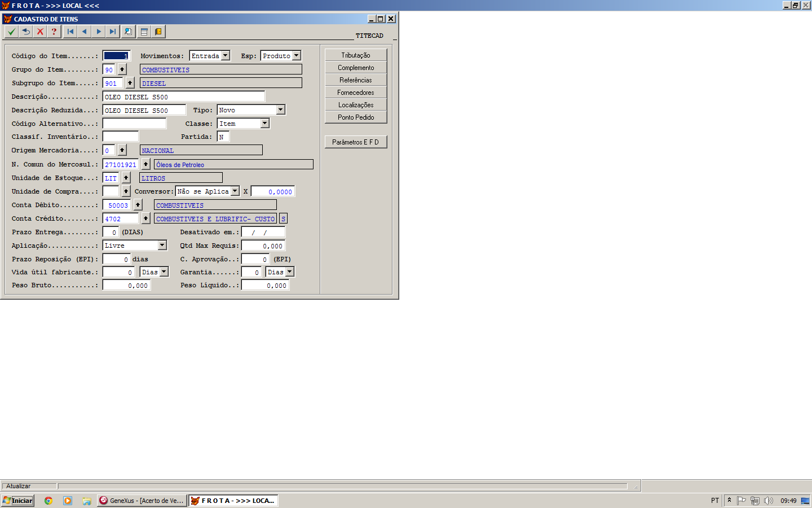Open lookup arrow for Conta Crédito
The image size is (812, 508).
click(145, 218)
